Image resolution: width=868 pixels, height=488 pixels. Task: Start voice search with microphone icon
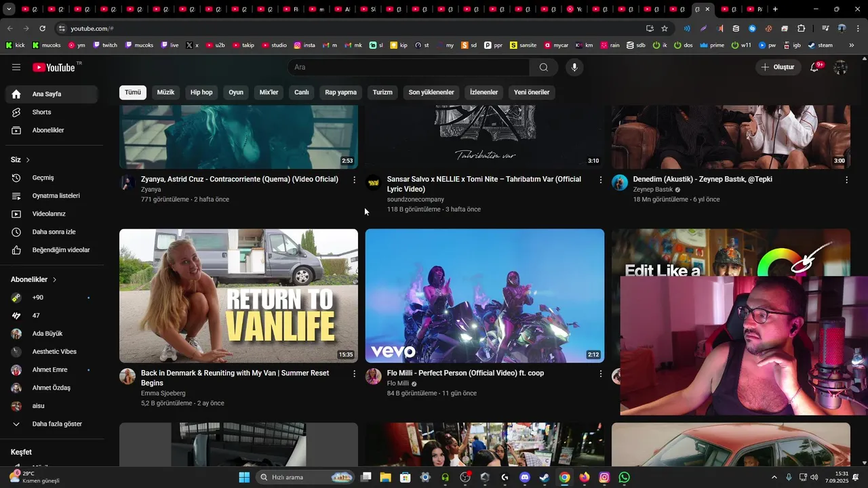coord(574,67)
